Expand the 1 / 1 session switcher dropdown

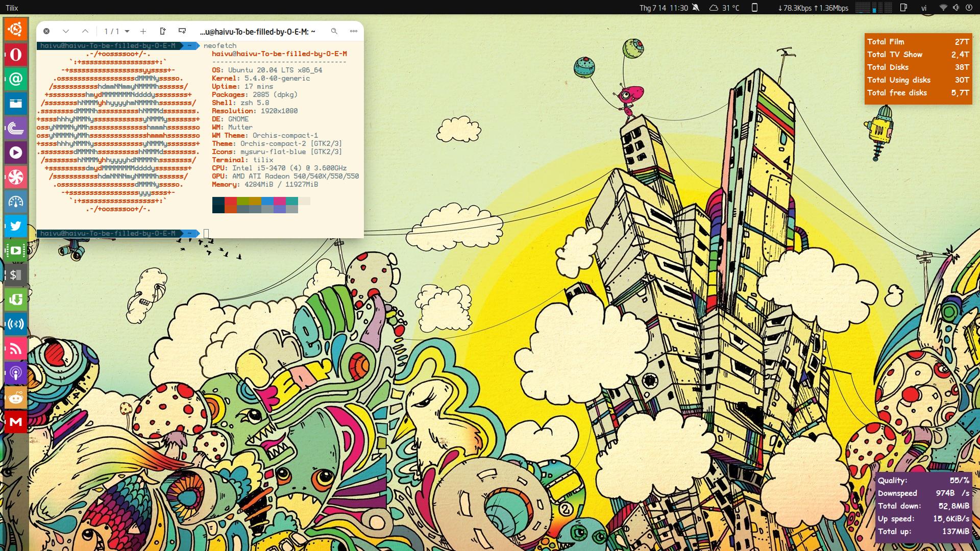point(116,31)
